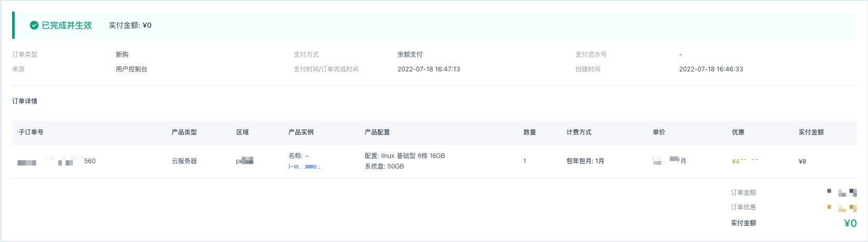The image size is (868, 242).
Task: Click the payment time 2022-07-18 16:47:13
Action: pyautogui.click(x=428, y=69)
